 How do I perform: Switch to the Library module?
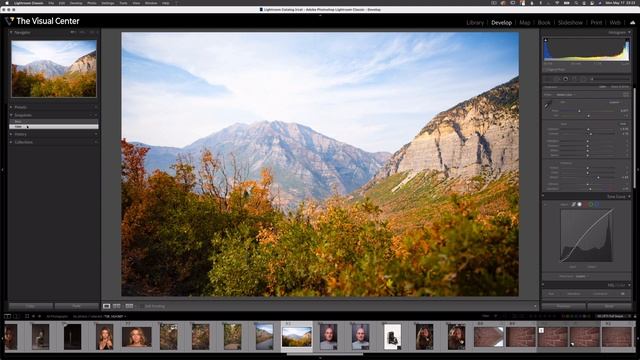475,22
